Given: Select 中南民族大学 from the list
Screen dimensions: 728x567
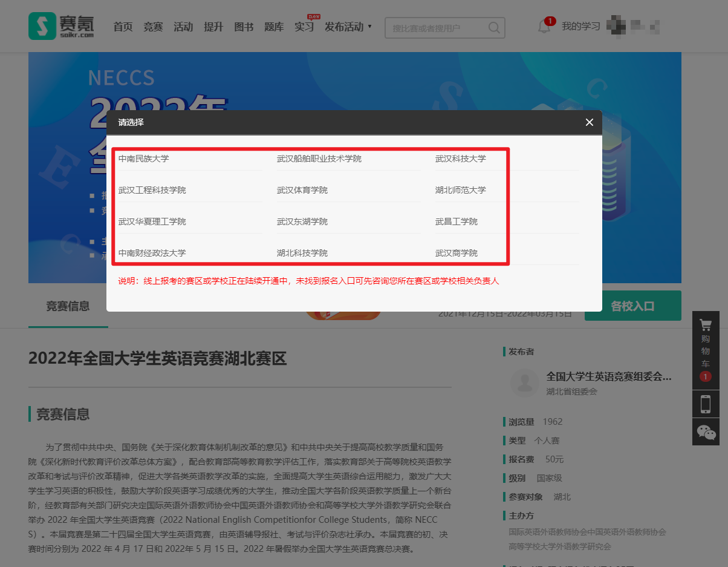Looking at the screenshot, I should pos(144,159).
